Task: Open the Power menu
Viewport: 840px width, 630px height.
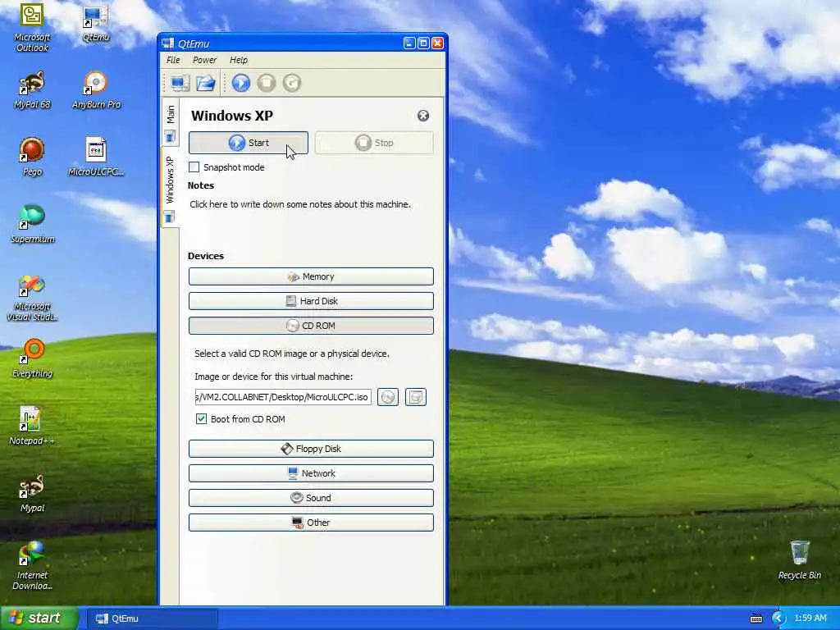Action: tap(204, 60)
